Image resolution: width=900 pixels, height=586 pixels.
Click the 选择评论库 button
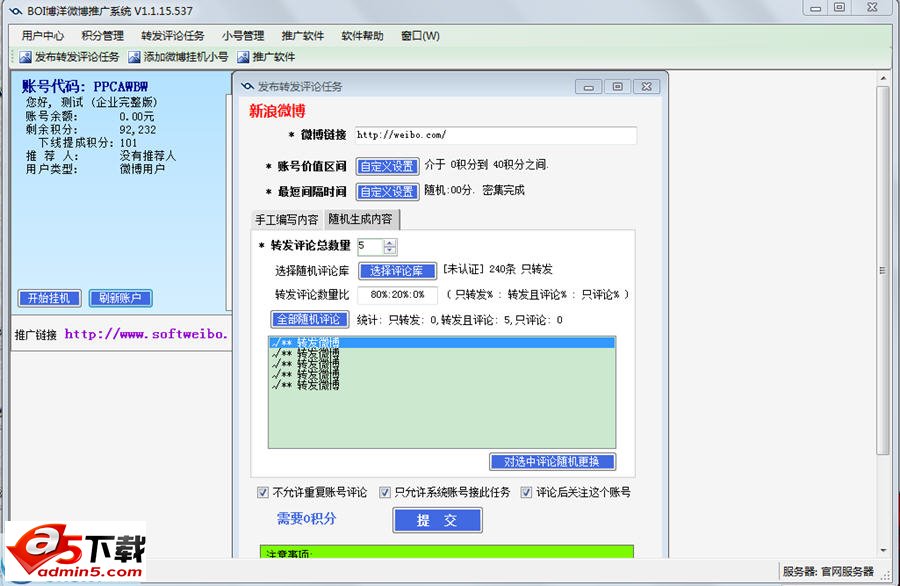tap(397, 271)
